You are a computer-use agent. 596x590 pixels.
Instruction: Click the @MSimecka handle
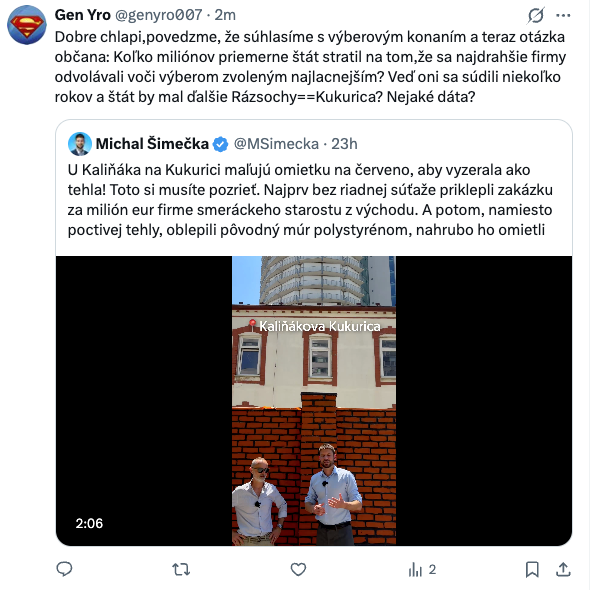tap(276, 144)
